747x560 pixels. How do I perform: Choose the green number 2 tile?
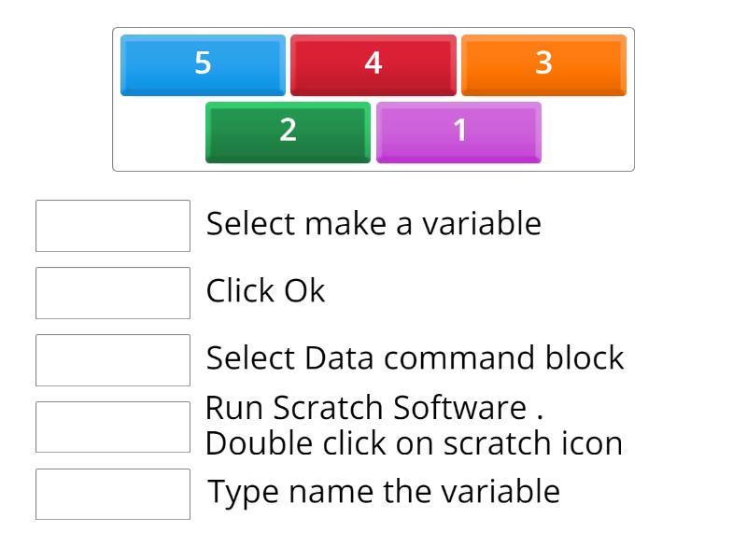coord(288,132)
